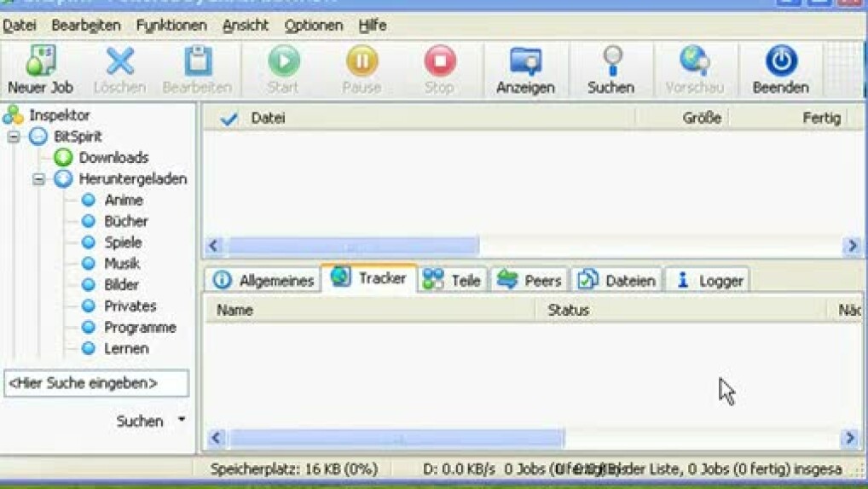Open the Funktionen menu

tap(171, 26)
